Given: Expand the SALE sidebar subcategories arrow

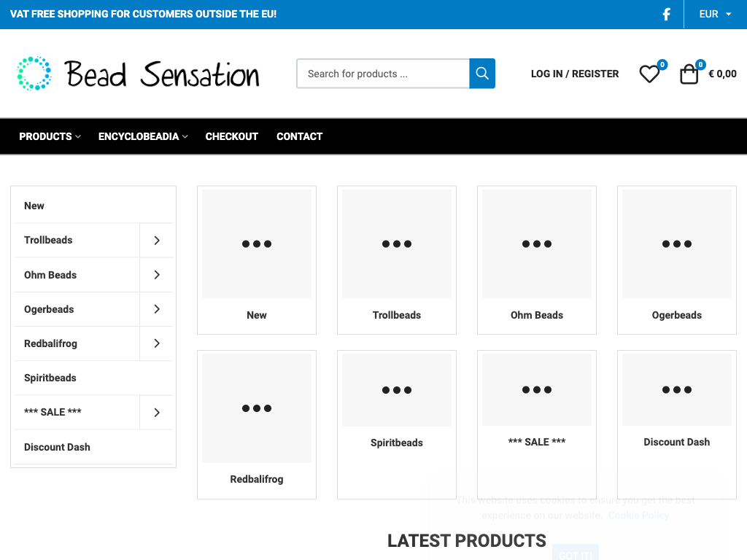Looking at the screenshot, I should pos(157,413).
